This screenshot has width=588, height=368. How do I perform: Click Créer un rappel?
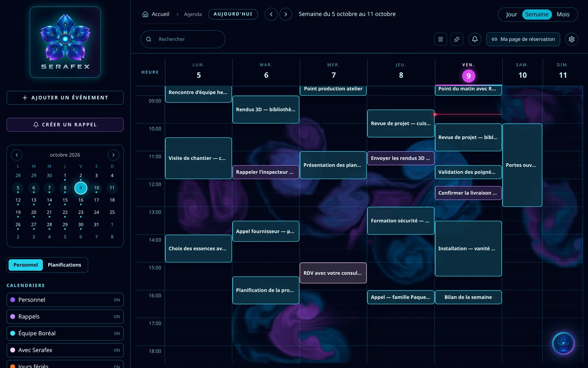coord(65,125)
